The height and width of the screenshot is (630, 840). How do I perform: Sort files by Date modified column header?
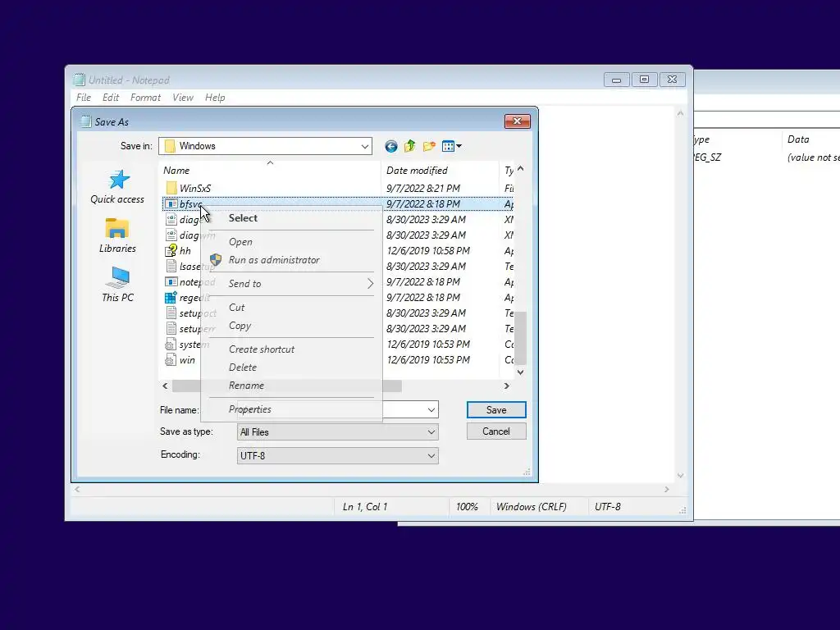(440, 171)
